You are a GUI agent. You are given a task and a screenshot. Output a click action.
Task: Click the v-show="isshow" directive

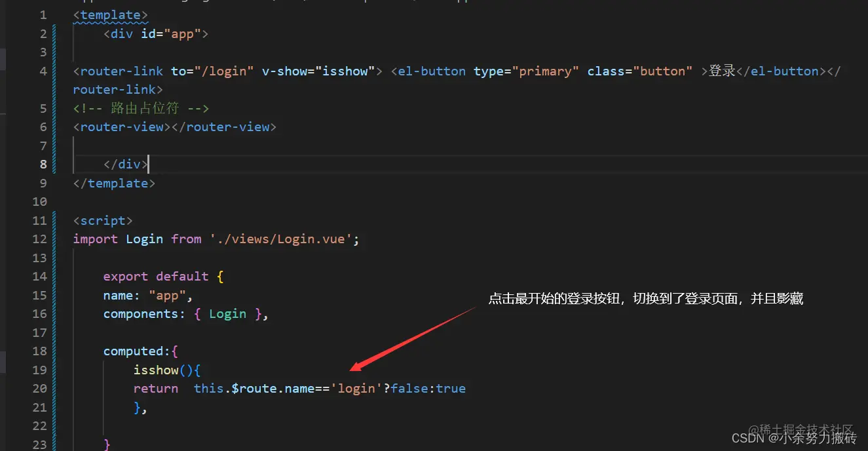(318, 71)
